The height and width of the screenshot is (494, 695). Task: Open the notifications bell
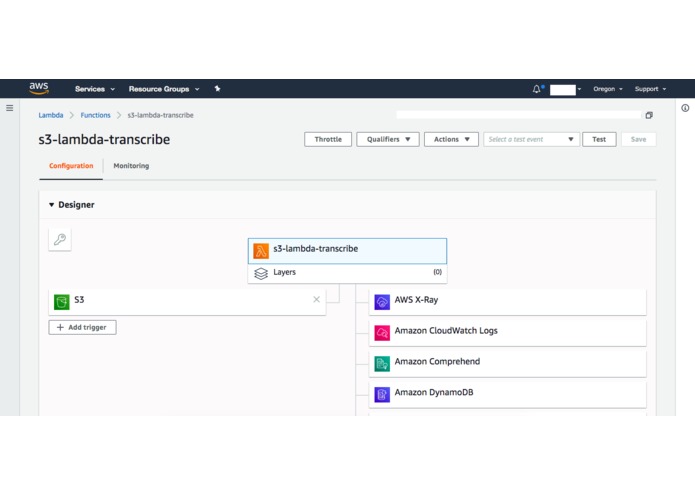coord(537,89)
